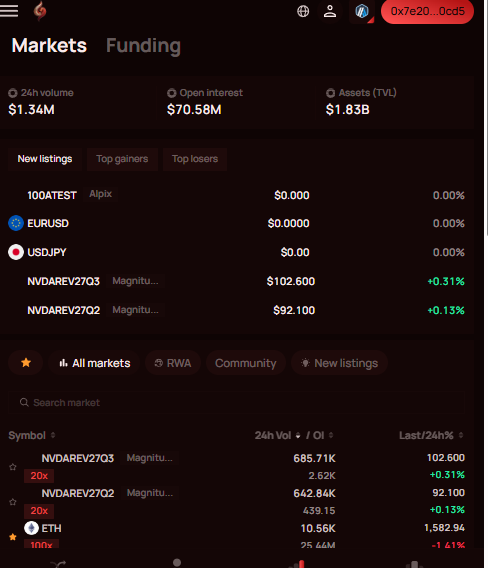The width and height of the screenshot is (488, 568).
Task: Click the Alpix tag next to 100ATEST
Action: tap(100, 194)
